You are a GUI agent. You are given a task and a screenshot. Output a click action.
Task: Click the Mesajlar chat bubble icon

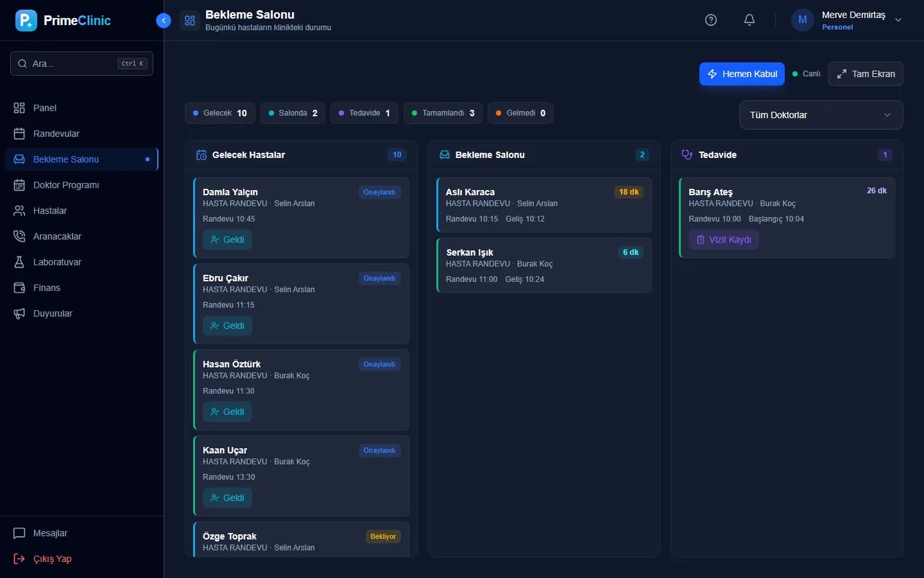click(19, 533)
